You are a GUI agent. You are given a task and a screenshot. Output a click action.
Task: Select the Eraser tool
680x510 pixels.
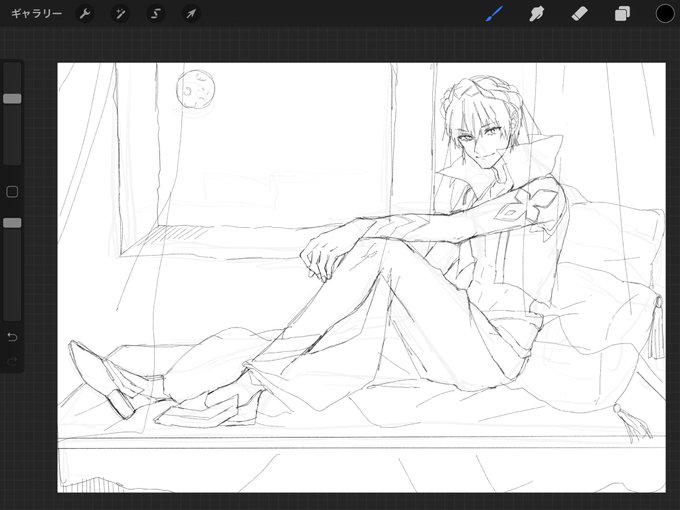click(579, 14)
